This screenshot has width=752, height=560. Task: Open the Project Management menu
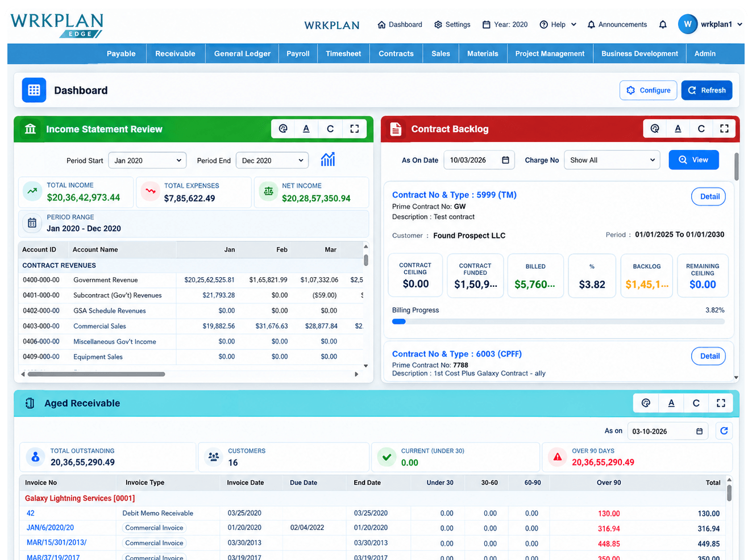pos(550,54)
